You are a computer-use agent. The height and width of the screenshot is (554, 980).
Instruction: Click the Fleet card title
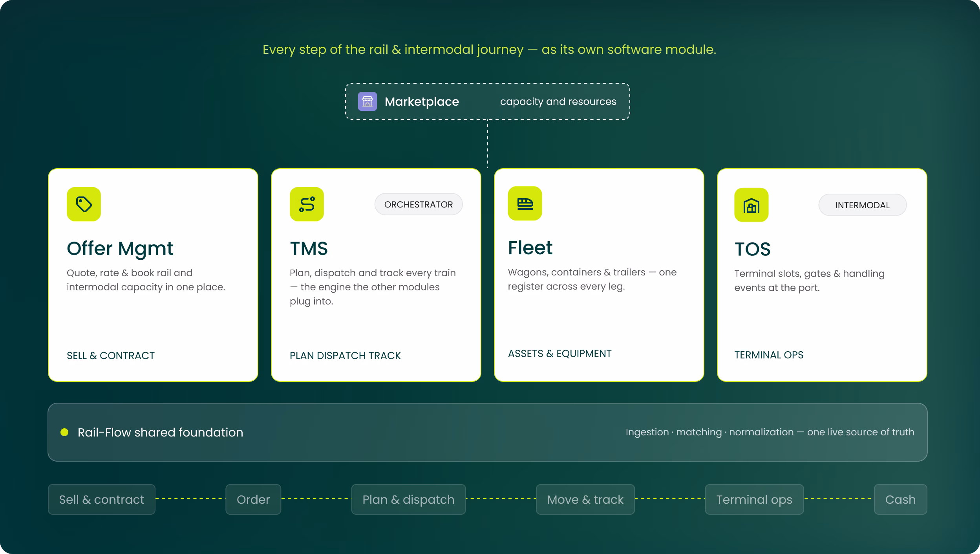pos(530,248)
